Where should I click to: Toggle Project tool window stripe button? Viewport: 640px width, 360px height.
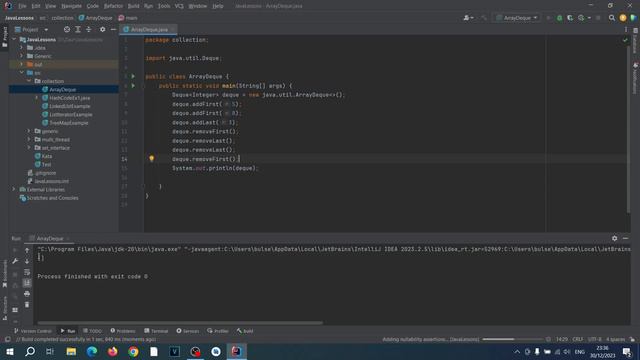click(4, 37)
